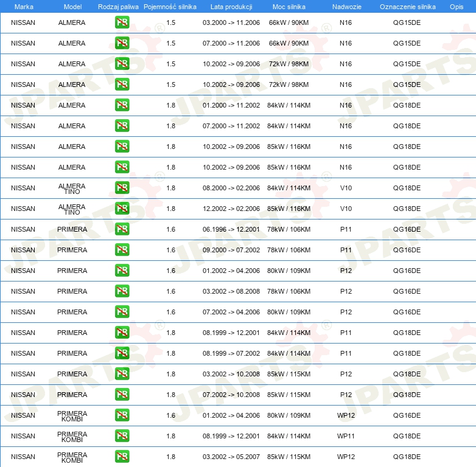Click 'ALMERA TINO' model in the 08.2000 -> 02.2006 row
This screenshot has width=476, height=467.
[72, 189]
